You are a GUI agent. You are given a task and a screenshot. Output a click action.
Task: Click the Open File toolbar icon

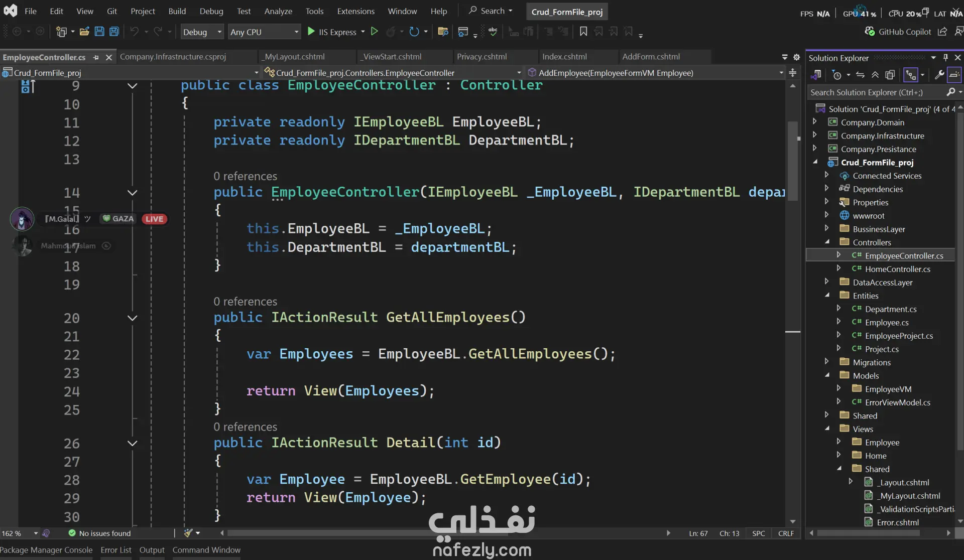(x=84, y=32)
